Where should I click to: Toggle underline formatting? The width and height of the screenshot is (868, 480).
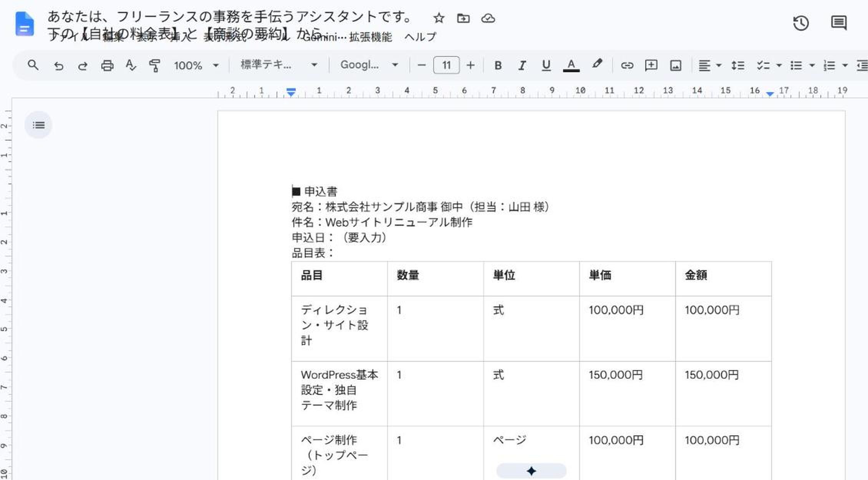[546, 66]
